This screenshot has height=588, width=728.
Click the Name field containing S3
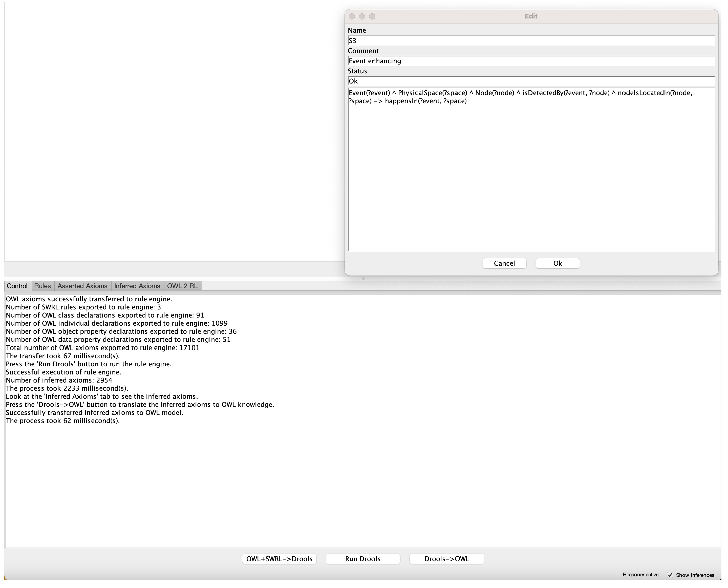(531, 41)
